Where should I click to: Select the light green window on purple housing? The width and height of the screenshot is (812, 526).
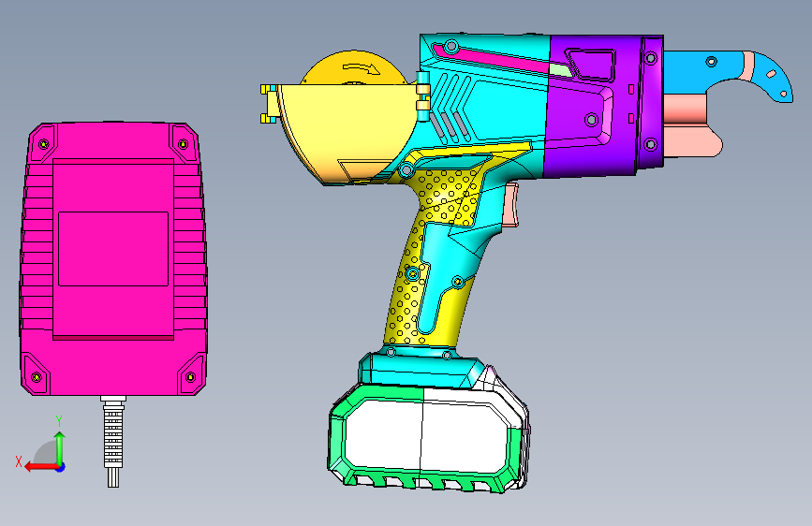[x=561, y=70]
